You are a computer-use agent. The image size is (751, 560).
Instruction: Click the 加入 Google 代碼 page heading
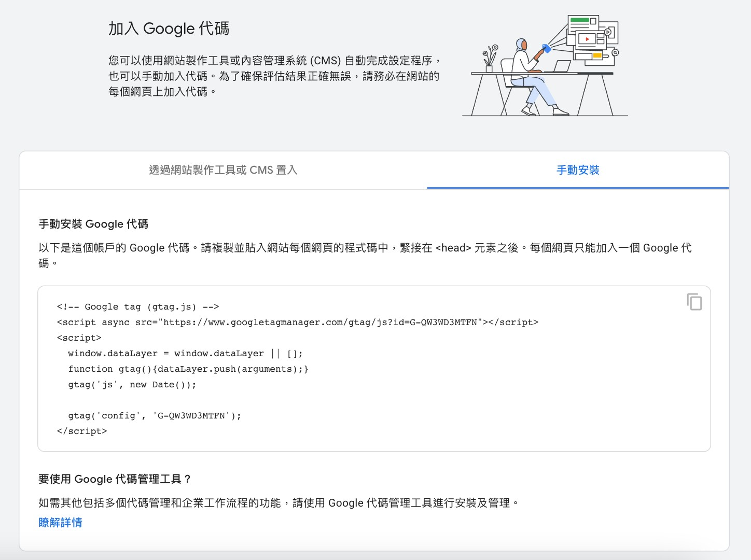tap(169, 29)
